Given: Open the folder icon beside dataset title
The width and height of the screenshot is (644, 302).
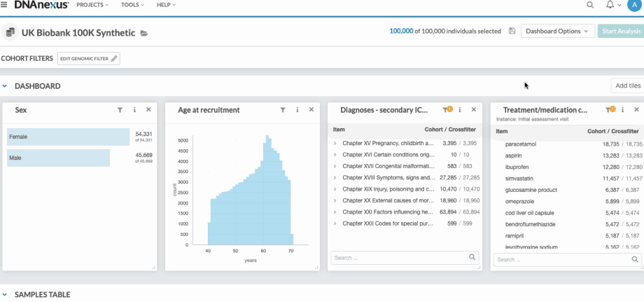Looking at the screenshot, I should coord(143,33).
